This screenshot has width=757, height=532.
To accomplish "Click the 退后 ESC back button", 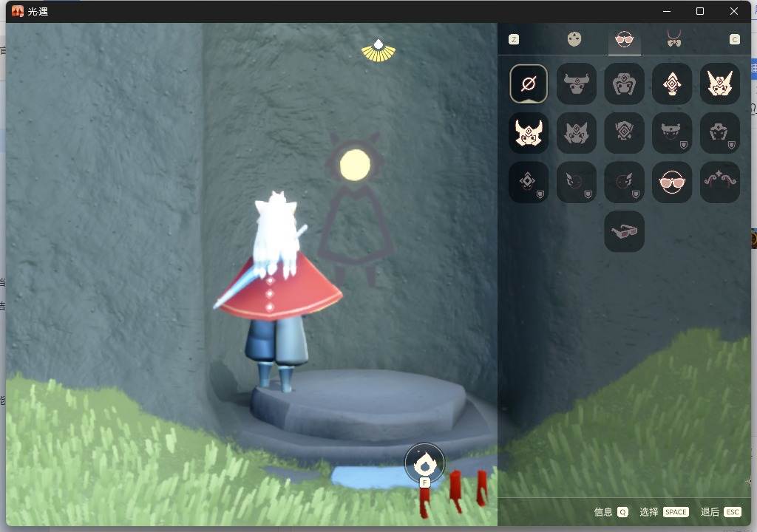I will (721, 512).
